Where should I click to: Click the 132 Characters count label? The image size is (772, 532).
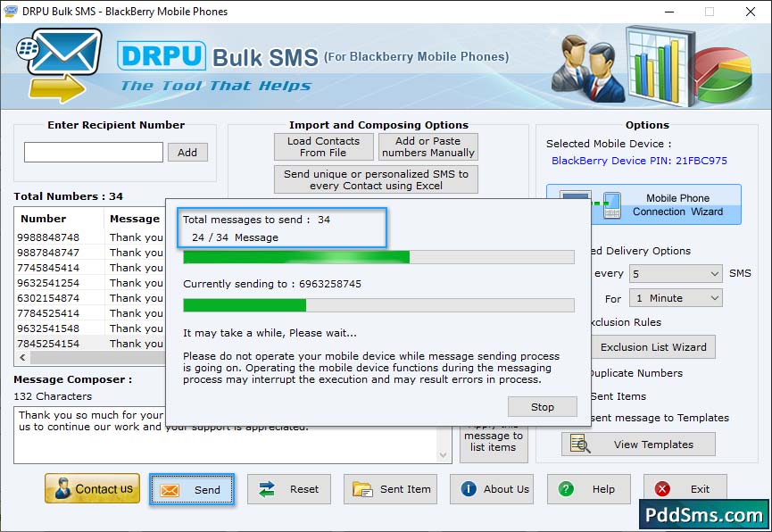coord(53,396)
